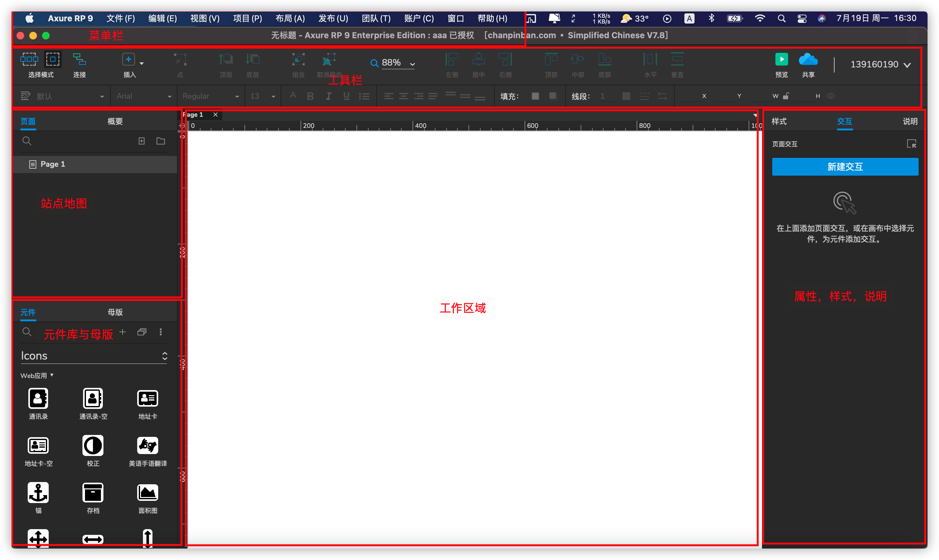Click the 共享 share cloud icon
Viewport: 939px width, 560px height.
coord(808,59)
